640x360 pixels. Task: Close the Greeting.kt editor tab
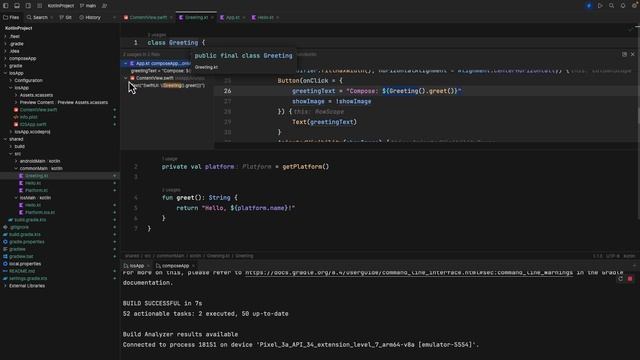pos(212,18)
